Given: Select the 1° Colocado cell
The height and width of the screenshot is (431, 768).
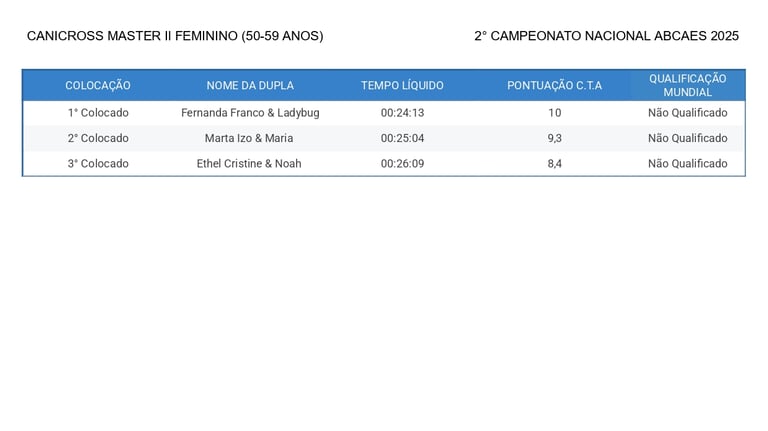Looking at the screenshot, I should (x=98, y=113).
